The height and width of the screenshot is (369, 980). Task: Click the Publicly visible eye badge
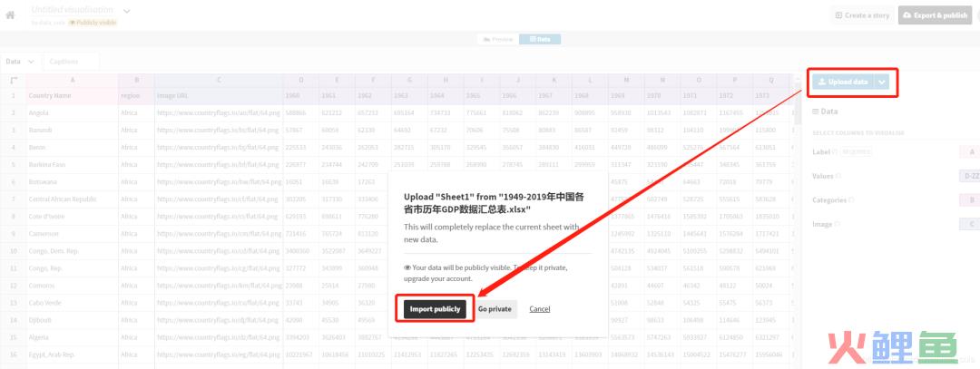click(x=93, y=23)
